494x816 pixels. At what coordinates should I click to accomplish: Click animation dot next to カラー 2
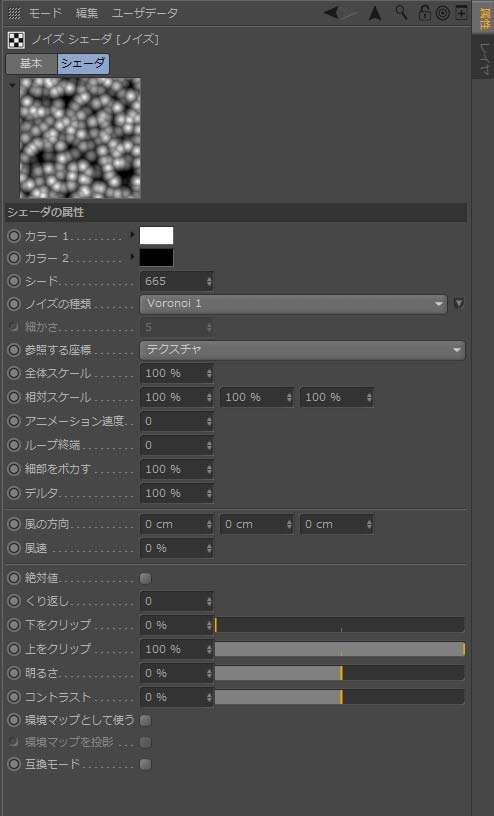pyautogui.click(x=14, y=258)
